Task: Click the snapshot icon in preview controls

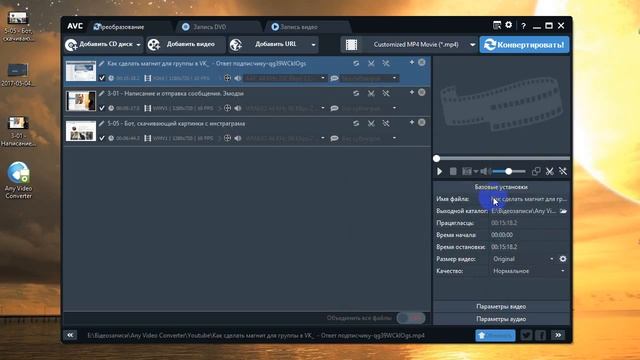Action: point(467,171)
